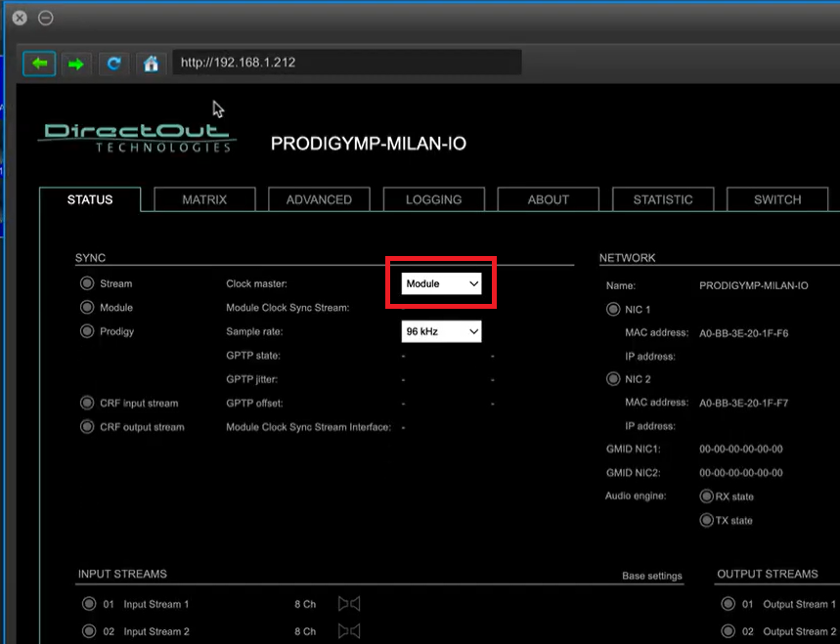Click Input Stream 2 '8 Ch' text
This screenshot has height=644, width=840.
click(x=305, y=631)
